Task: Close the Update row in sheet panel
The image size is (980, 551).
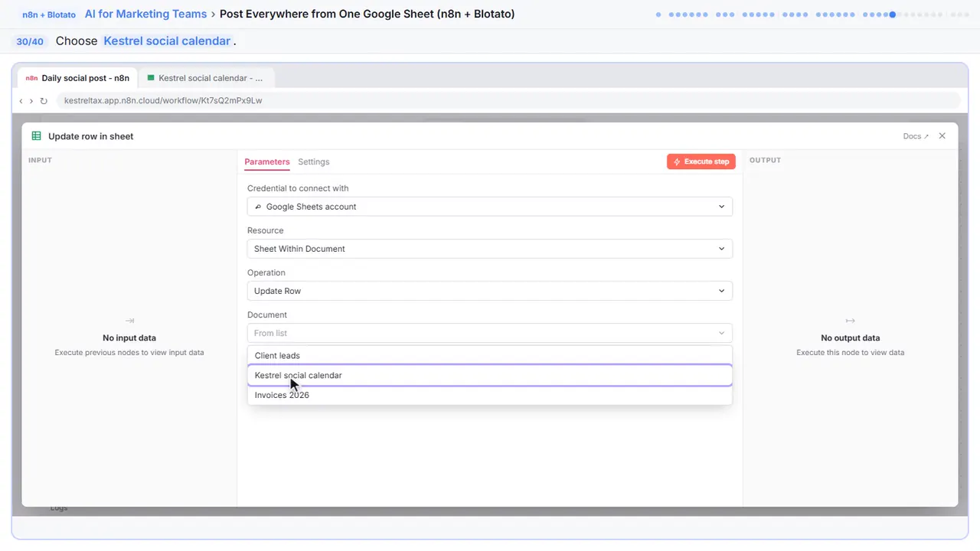Action: (942, 136)
